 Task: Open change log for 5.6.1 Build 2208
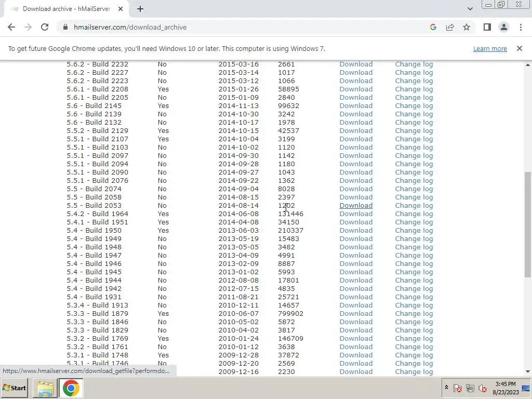(x=414, y=89)
